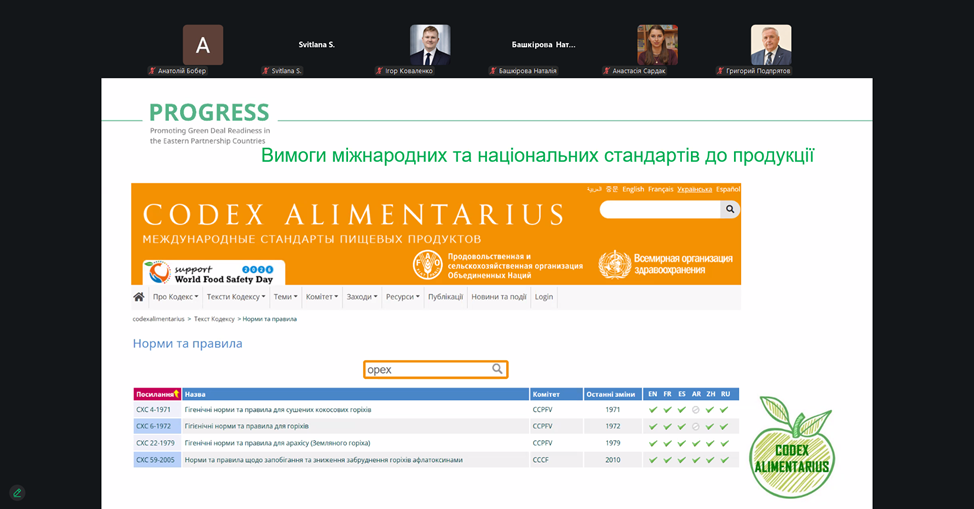Viewport: 974px width, 509px height.
Task: Select Анатолій Бобер's avatar tile
Action: pos(203,45)
